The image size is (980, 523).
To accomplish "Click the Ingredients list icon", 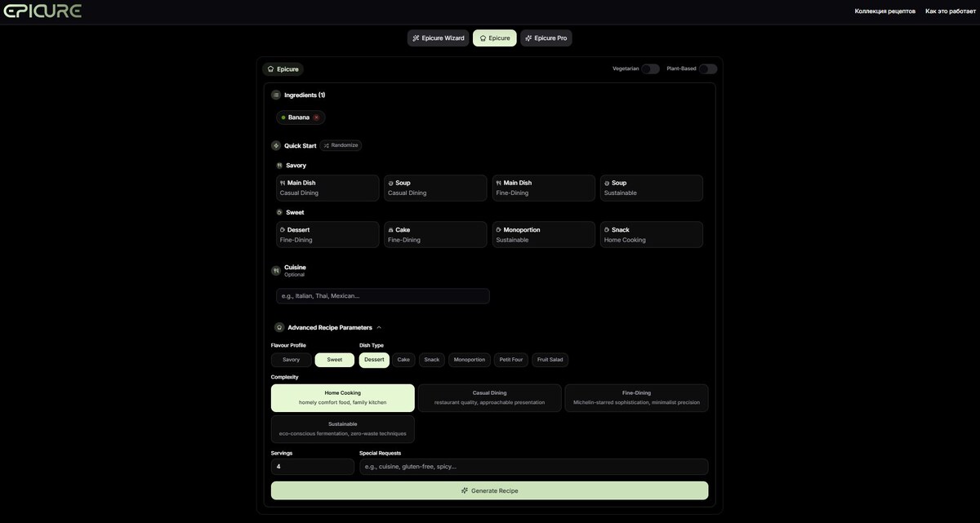I will (276, 95).
